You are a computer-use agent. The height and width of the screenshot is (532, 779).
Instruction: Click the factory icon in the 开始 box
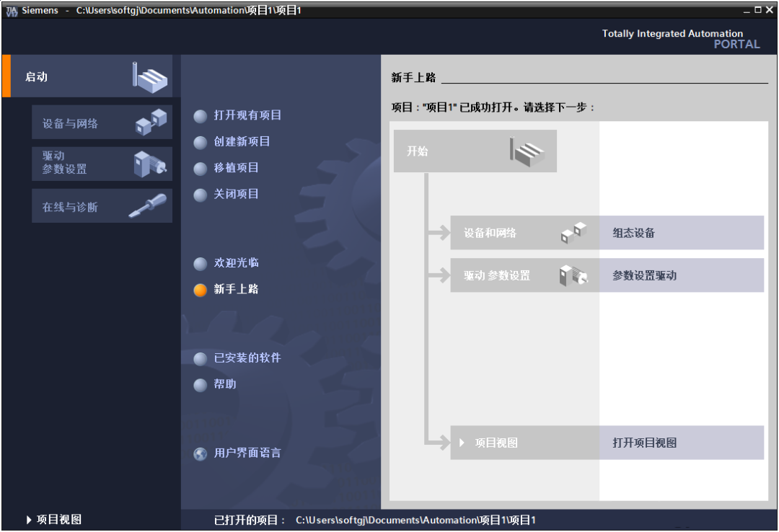(x=527, y=150)
